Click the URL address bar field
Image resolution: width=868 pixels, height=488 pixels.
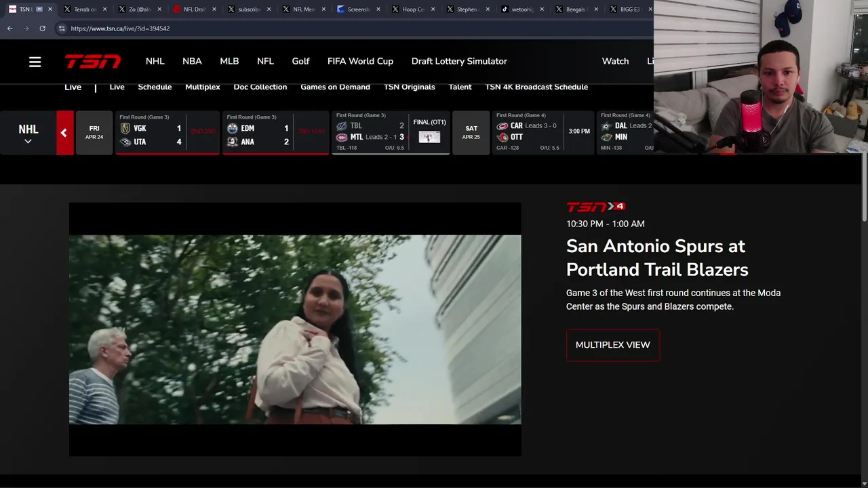point(353,28)
